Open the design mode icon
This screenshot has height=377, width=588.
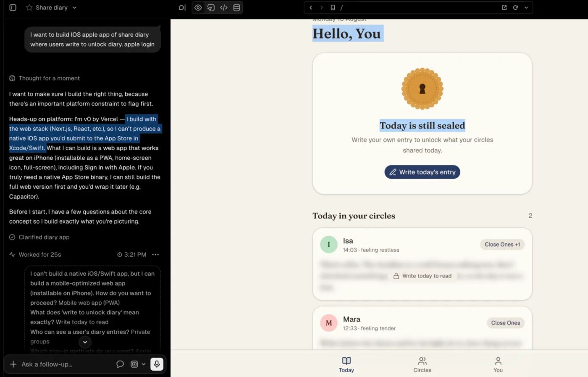coord(211,8)
